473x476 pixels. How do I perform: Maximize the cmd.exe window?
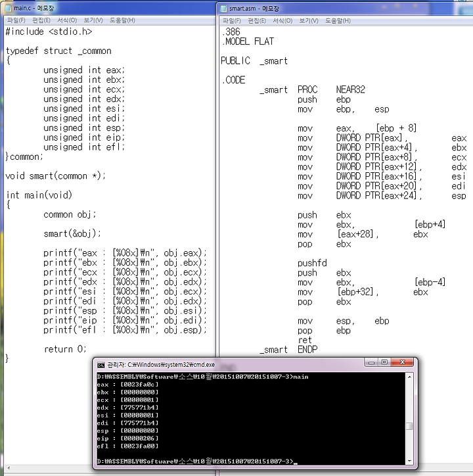click(385, 362)
